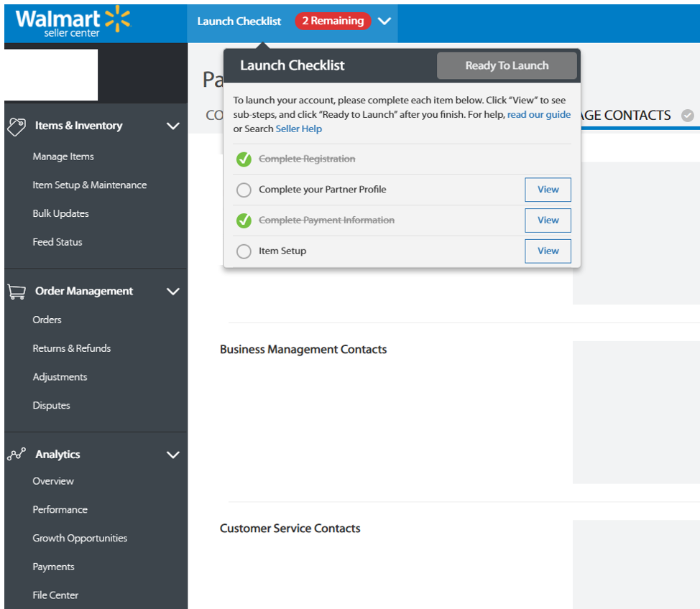Open Analytics Overview
This screenshot has width=700, height=609.
coord(53,481)
